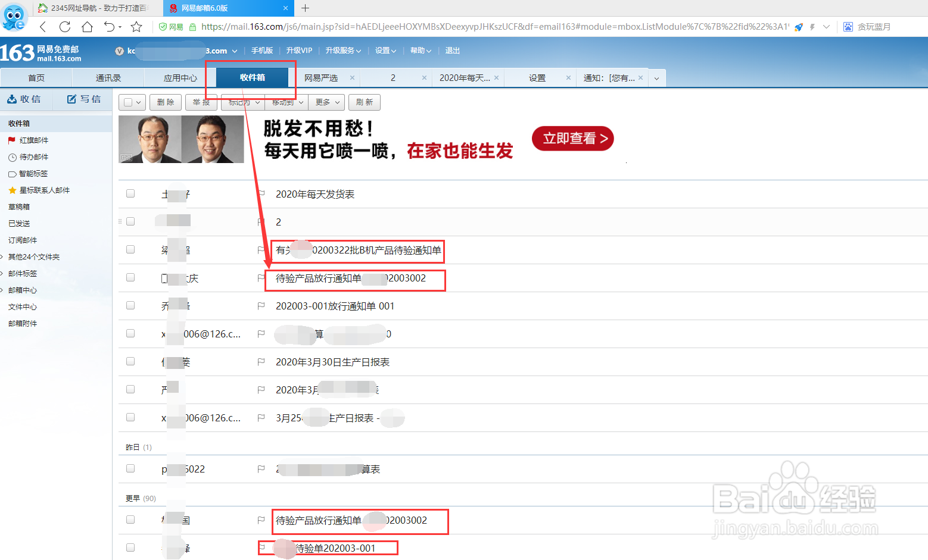
Task: Go to browser home page icon
Action: [x=87, y=27]
